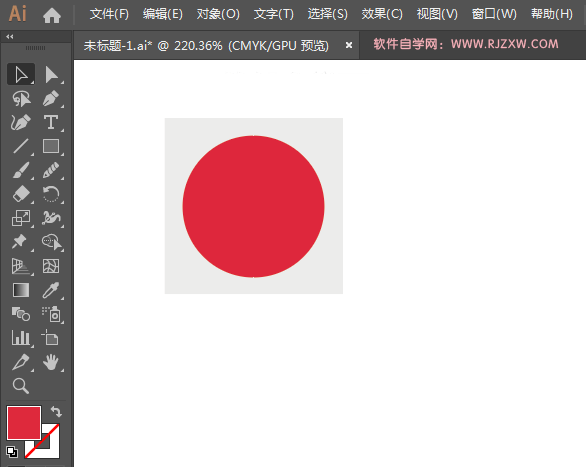Choose the Lasso tool
The image size is (586, 467).
[21, 99]
